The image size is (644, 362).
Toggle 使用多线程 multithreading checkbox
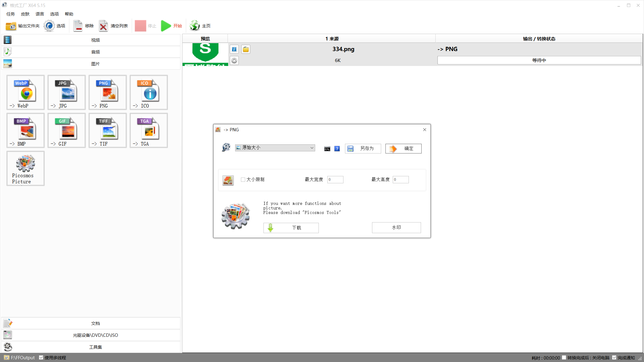[41, 357]
